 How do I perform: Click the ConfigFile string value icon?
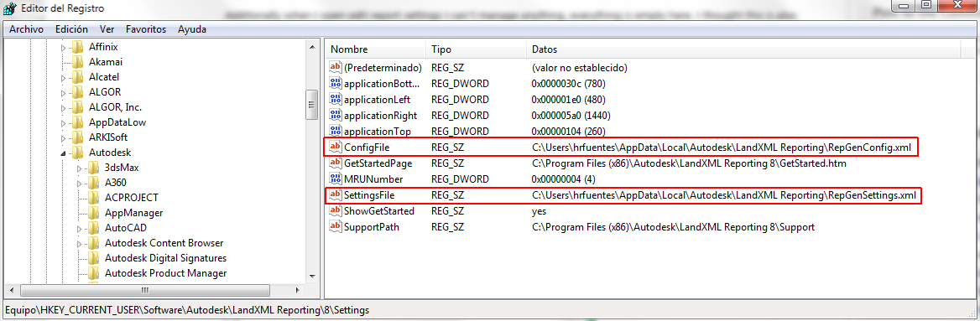coord(336,148)
